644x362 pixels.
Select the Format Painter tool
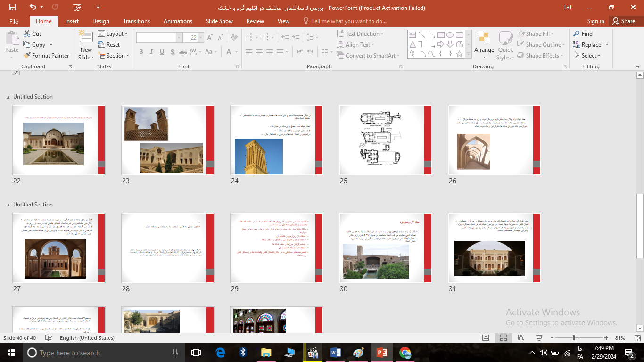pyautogui.click(x=46, y=56)
